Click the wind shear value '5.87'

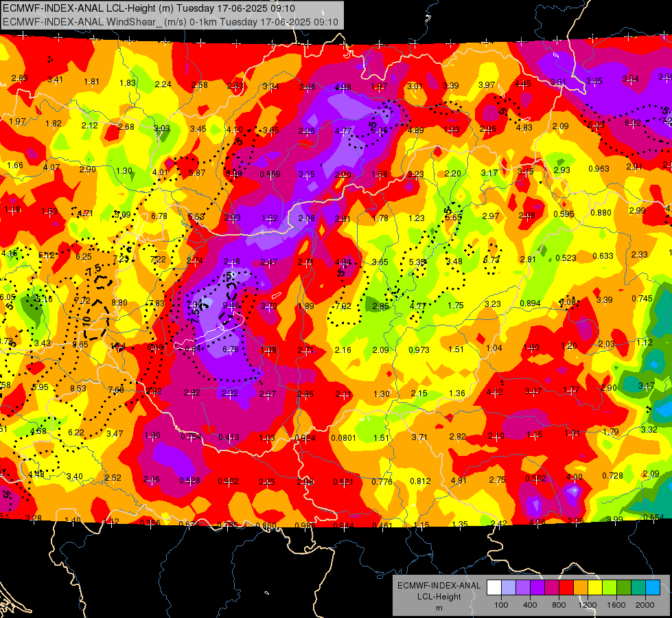197,172
